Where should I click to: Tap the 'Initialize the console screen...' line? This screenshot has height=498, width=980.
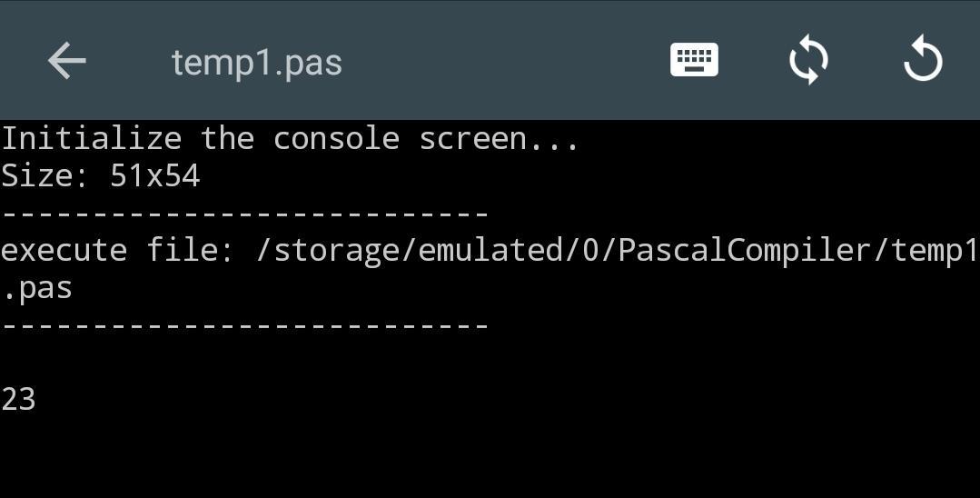pos(290,139)
